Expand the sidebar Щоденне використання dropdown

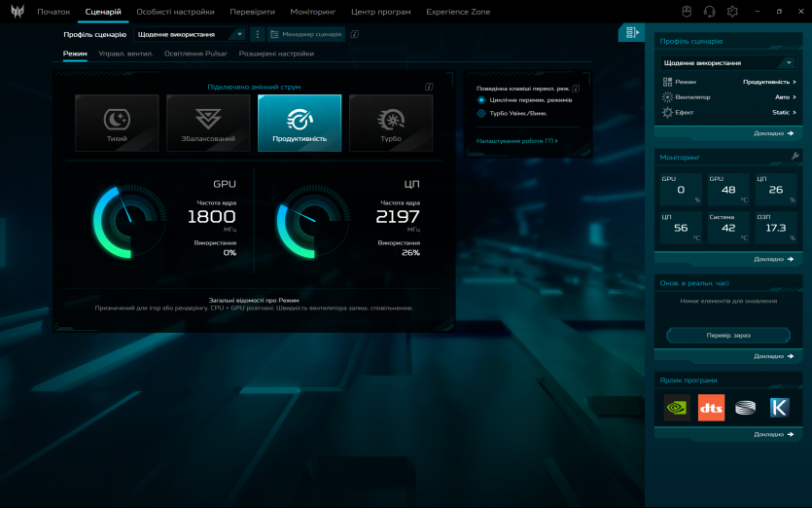pyautogui.click(x=728, y=63)
